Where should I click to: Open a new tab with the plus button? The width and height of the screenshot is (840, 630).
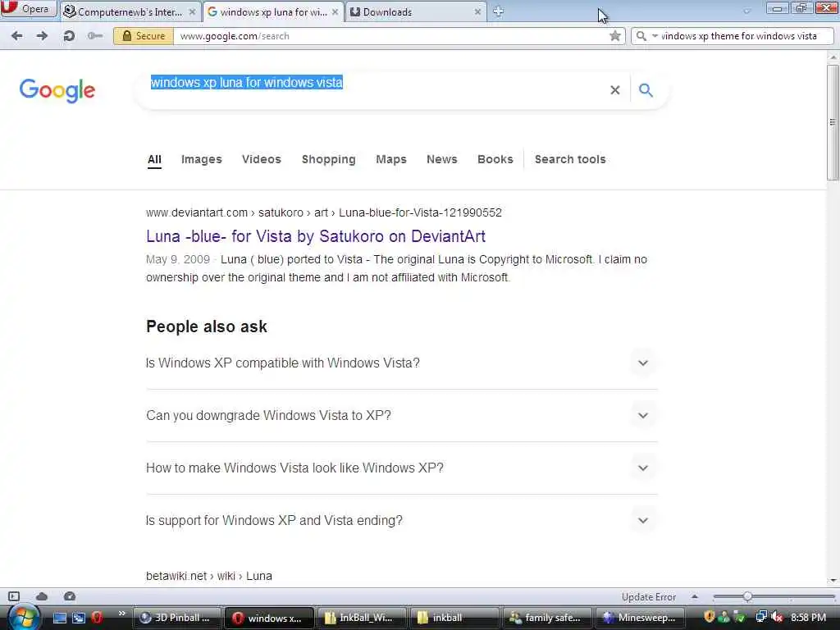click(x=498, y=11)
